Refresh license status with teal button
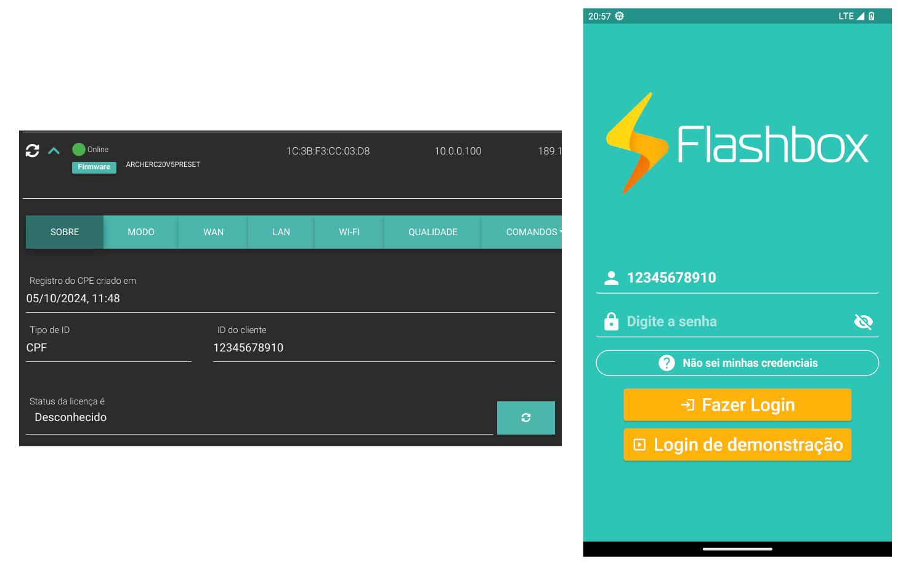Image resolution: width=924 pixels, height=562 pixels. (526, 418)
